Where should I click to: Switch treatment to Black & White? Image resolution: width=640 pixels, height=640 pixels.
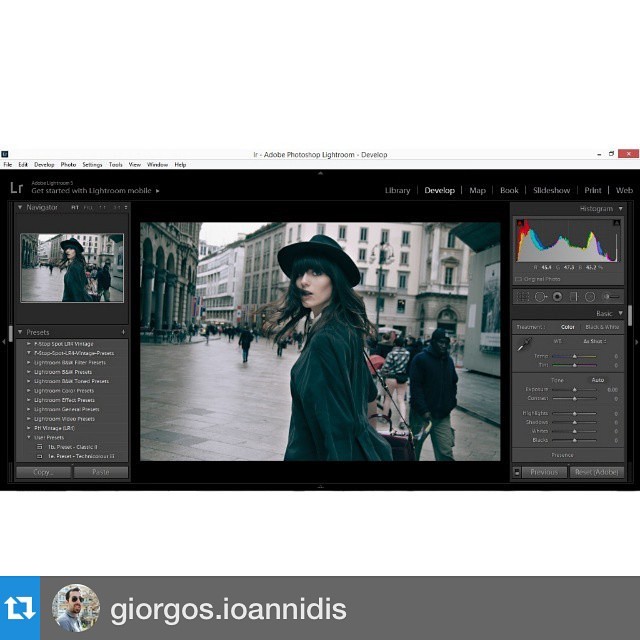click(x=602, y=327)
